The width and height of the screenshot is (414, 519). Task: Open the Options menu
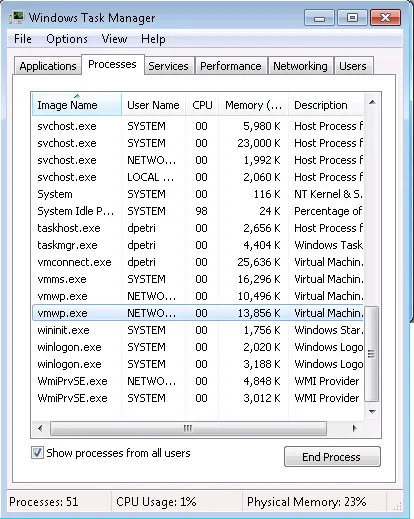coord(67,39)
